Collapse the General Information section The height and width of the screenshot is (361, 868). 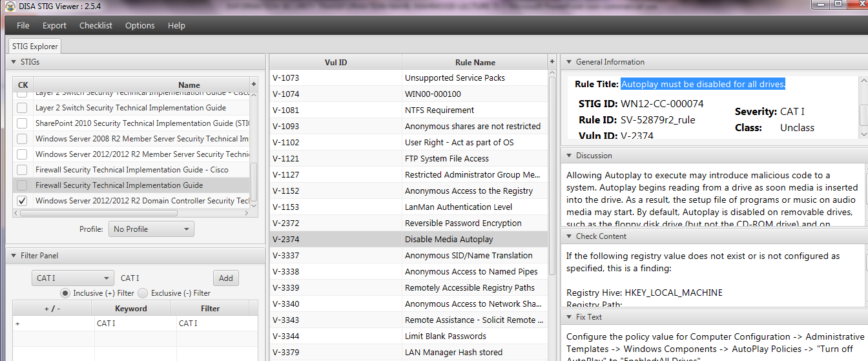(x=569, y=62)
